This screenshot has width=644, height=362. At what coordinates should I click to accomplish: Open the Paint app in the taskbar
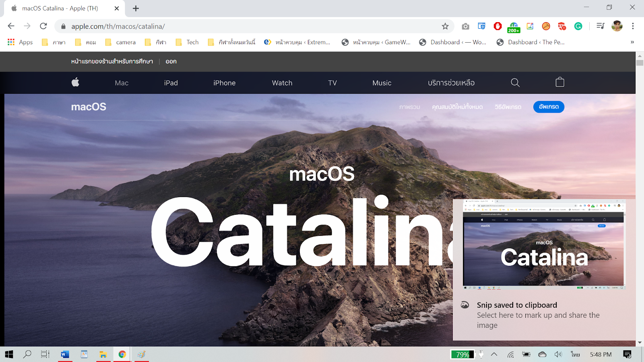pyautogui.click(x=141, y=354)
